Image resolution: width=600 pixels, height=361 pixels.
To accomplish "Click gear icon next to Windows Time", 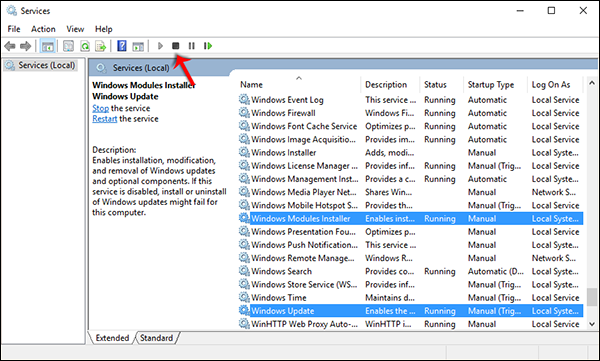I will pos(244,297).
